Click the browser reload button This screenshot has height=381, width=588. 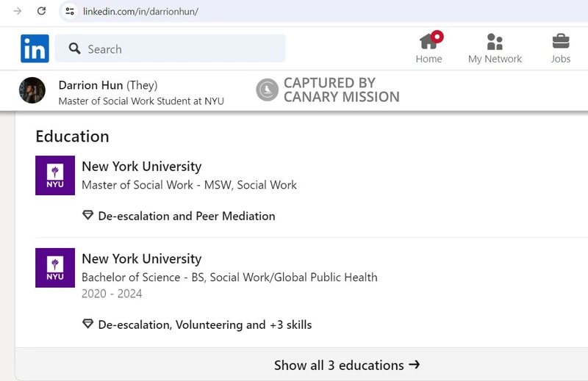(42, 11)
